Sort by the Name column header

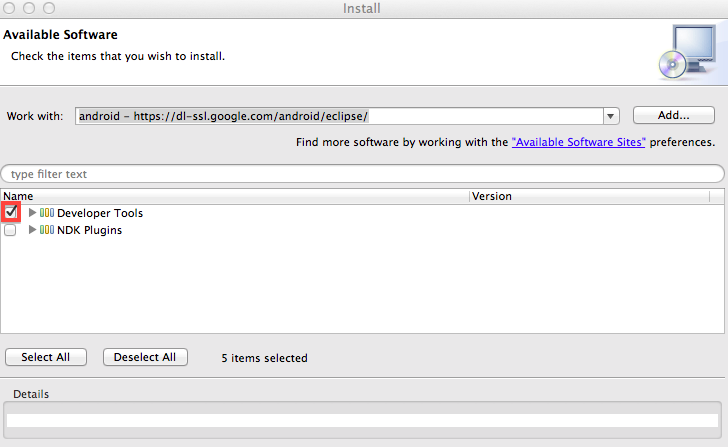235,196
